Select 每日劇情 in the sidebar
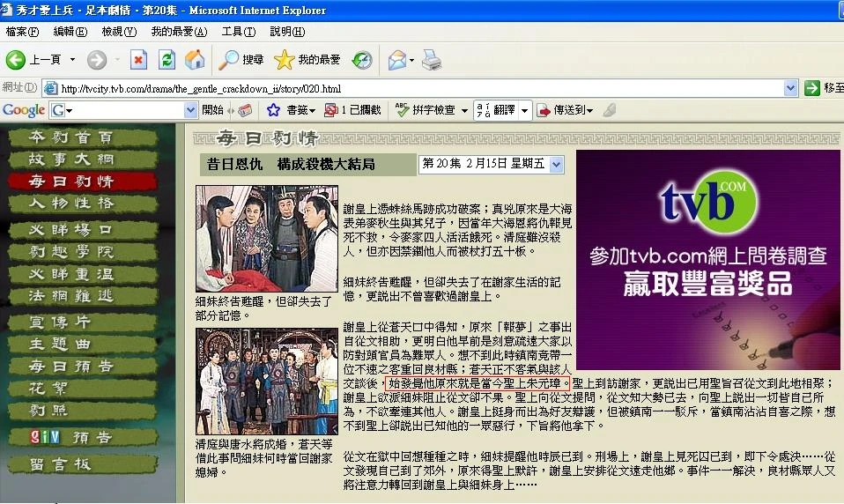Screen dimensions: 844x504 [x=83, y=182]
